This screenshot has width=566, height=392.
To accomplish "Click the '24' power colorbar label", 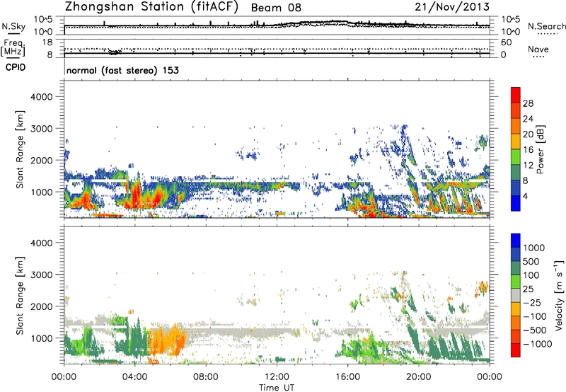I will coord(528,119).
